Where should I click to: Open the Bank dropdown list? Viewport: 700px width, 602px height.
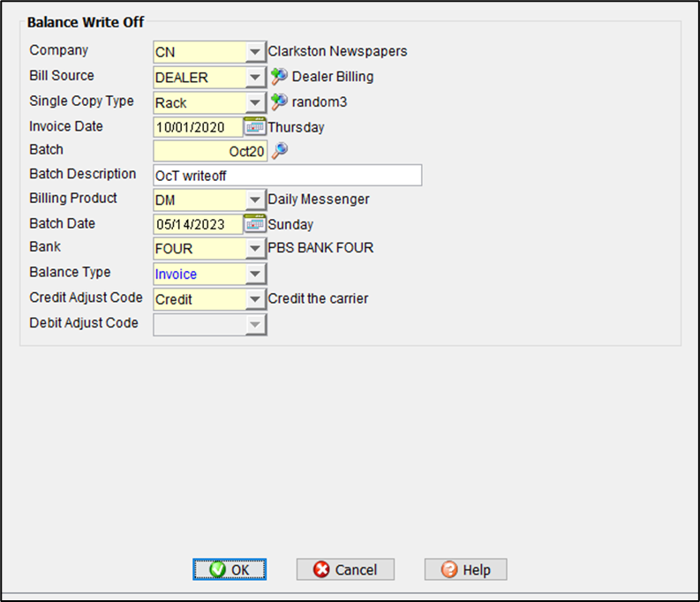pyautogui.click(x=255, y=249)
